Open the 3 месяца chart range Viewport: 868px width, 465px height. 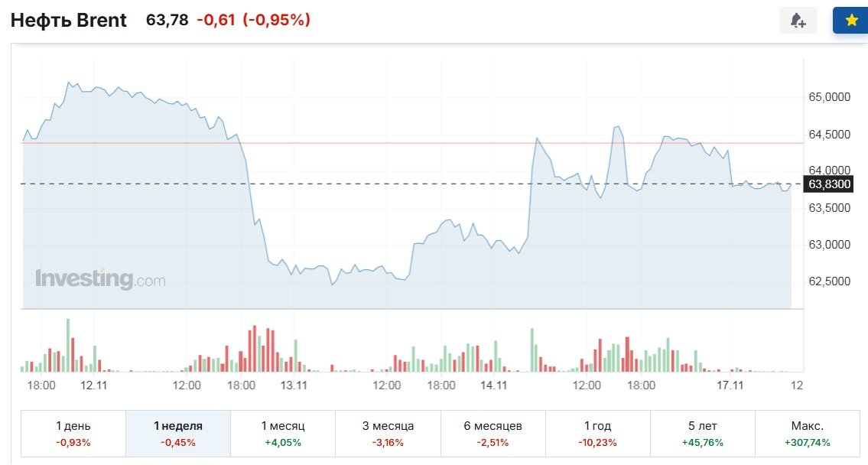[x=388, y=434]
